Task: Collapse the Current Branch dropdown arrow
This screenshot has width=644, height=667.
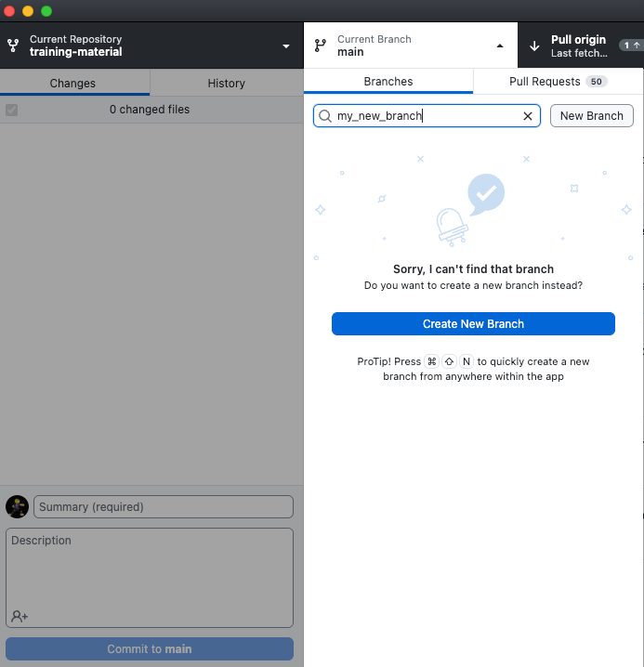Action: (x=500, y=46)
